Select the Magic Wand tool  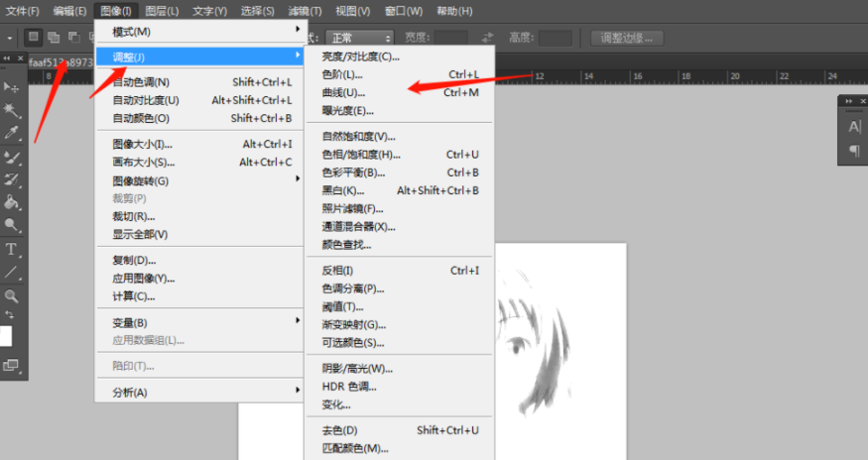point(11,110)
